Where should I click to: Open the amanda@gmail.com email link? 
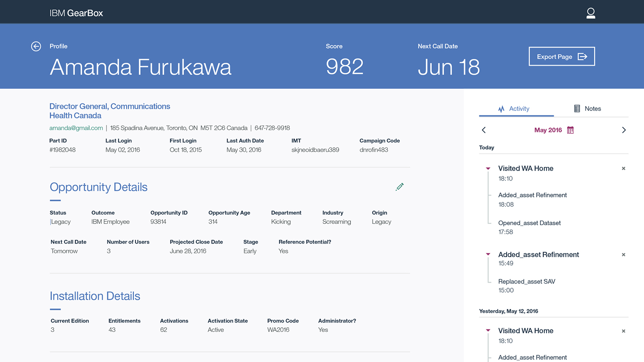[x=76, y=128]
